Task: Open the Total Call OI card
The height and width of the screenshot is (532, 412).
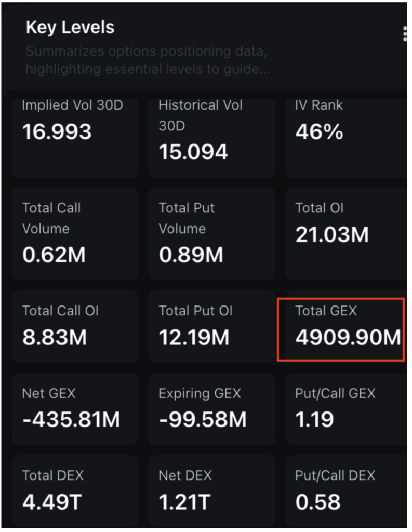Action: (75, 327)
